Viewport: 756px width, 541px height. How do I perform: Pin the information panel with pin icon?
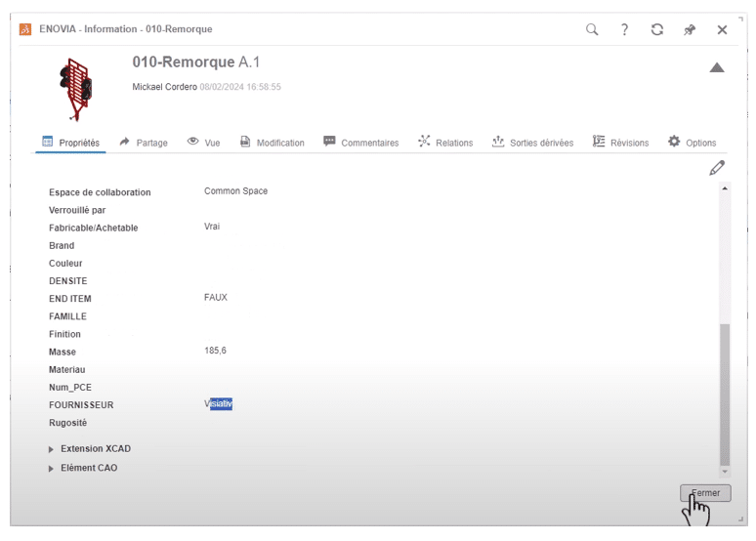[690, 30]
